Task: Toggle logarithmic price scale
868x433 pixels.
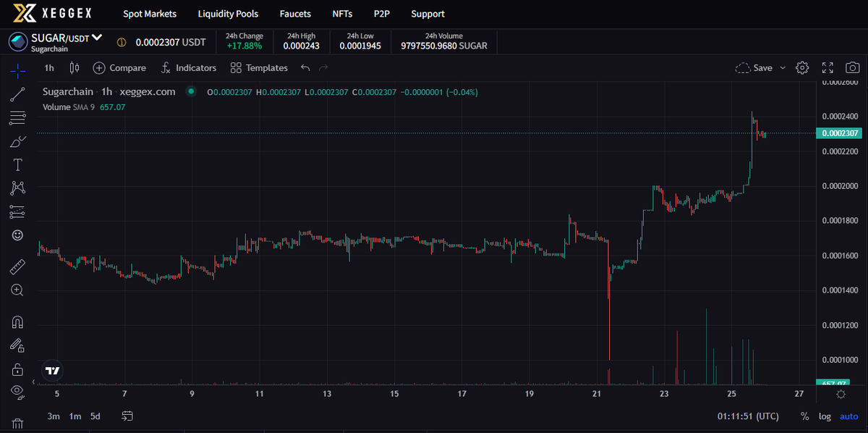Action: coord(824,416)
